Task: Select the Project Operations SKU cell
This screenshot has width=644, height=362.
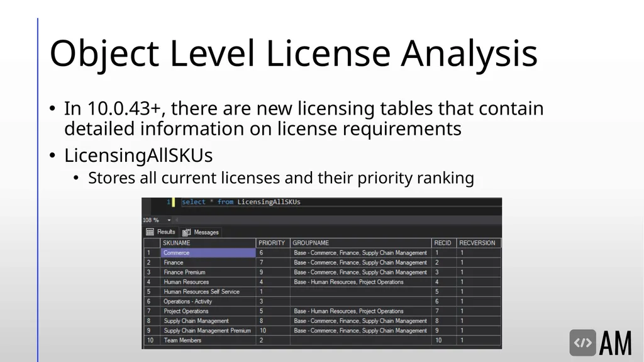Action: (x=208, y=311)
